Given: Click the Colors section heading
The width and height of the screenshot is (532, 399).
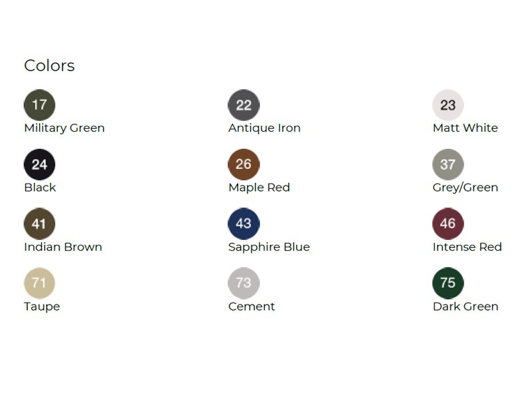Looking at the screenshot, I should (49, 65).
